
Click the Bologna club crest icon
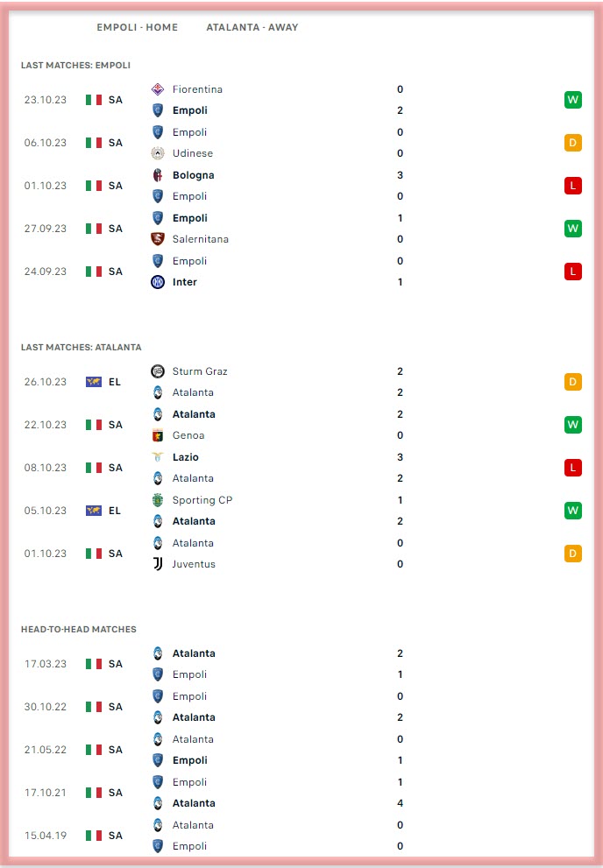158,175
